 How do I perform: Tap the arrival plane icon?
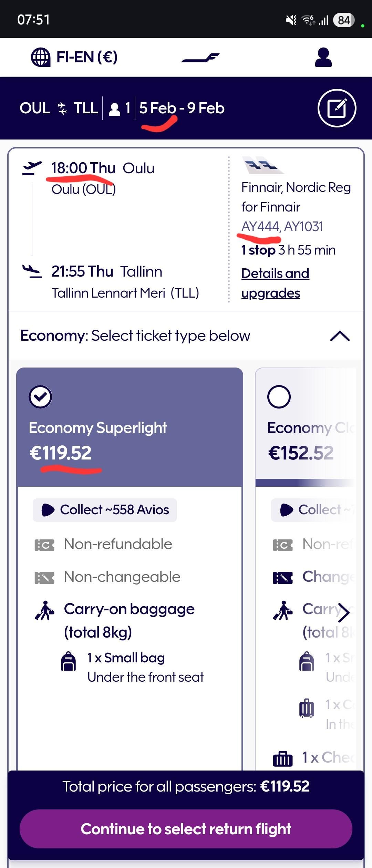(32, 271)
